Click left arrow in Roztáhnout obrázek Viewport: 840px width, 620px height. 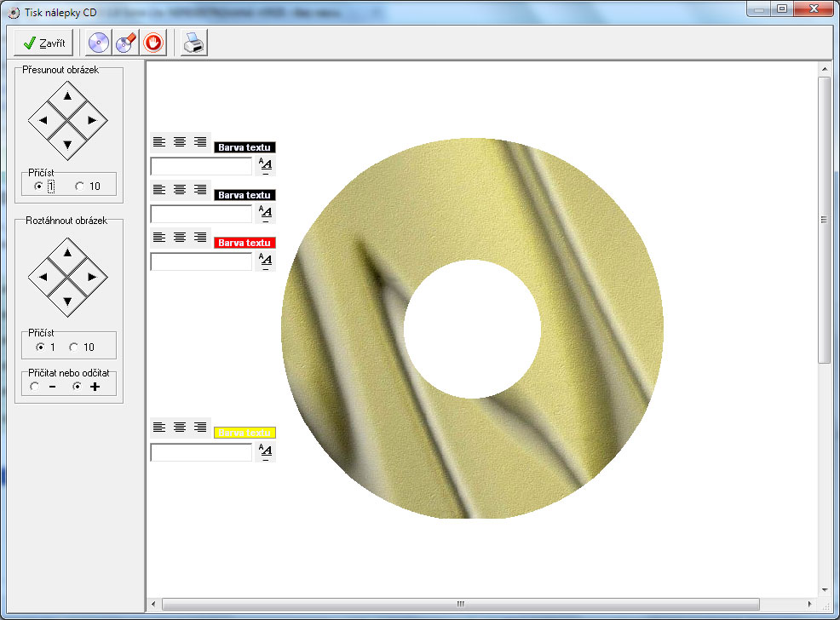(x=44, y=276)
